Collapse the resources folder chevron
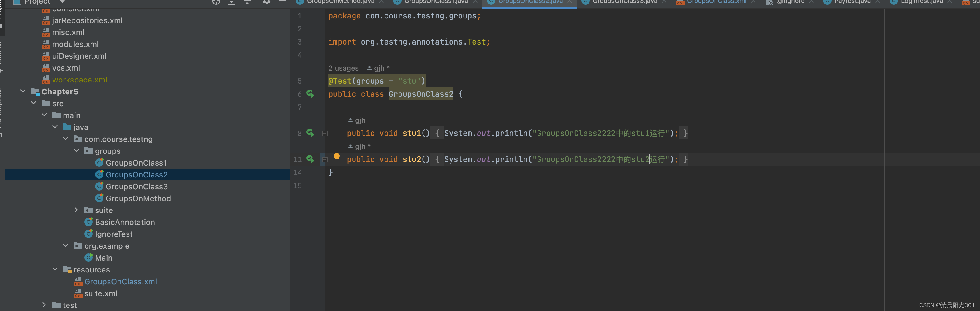This screenshot has height=311, width=980. coord(55,269)
